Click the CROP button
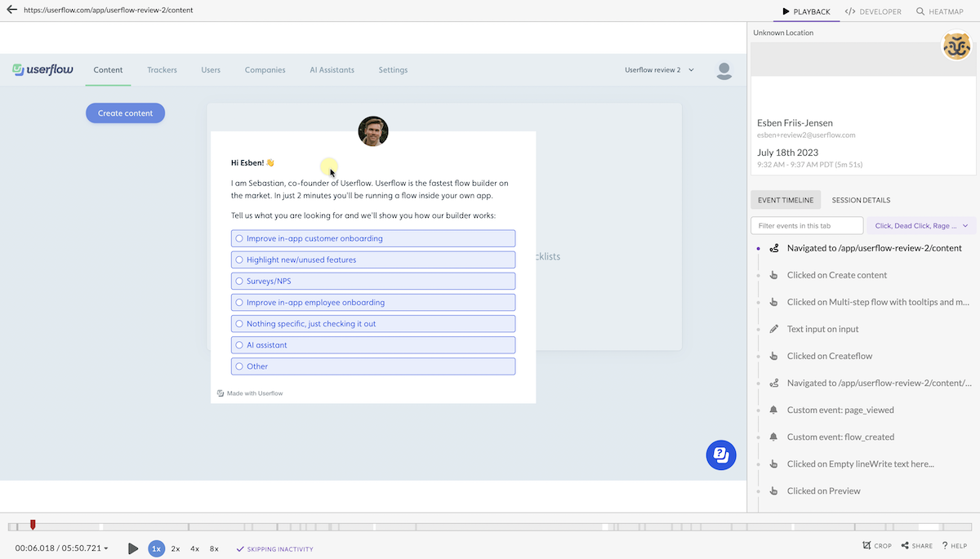 coord(877,546)
